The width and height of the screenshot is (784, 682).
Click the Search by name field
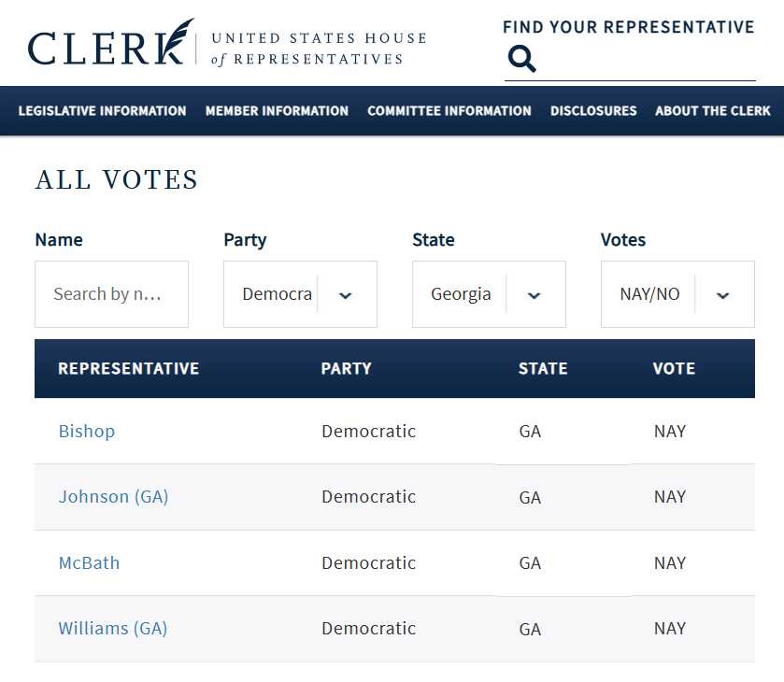111,294
